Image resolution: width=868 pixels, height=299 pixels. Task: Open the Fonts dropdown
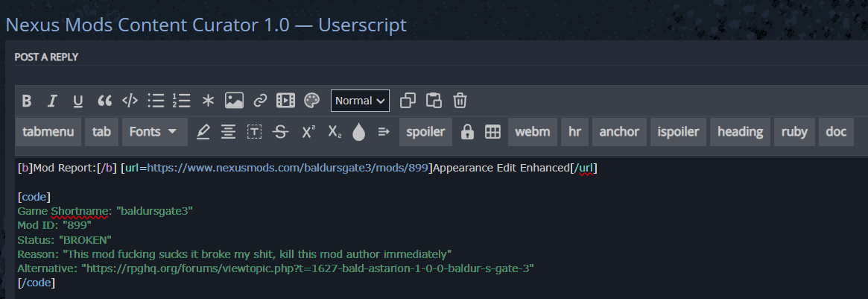click(x=154, y=132)
